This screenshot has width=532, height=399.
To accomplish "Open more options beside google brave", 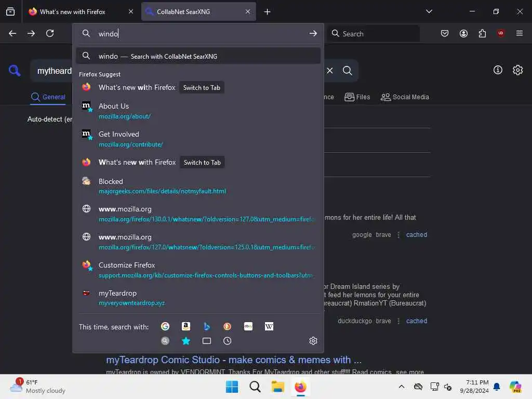I will coord(398,235).
